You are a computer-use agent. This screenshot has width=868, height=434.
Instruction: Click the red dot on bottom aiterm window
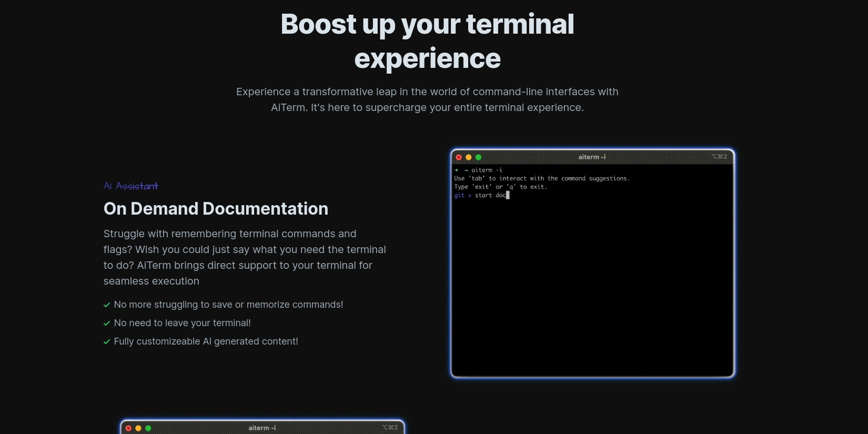point(128,428)
